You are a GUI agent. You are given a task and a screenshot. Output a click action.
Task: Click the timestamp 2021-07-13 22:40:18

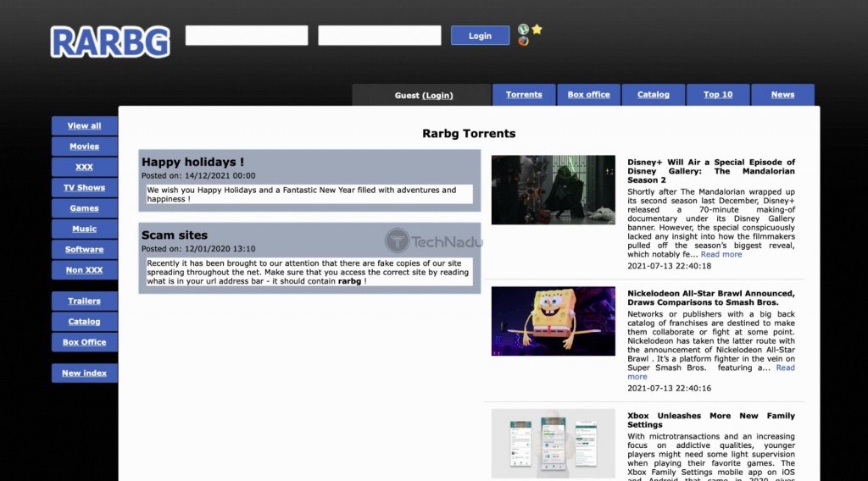coord(670,266)
